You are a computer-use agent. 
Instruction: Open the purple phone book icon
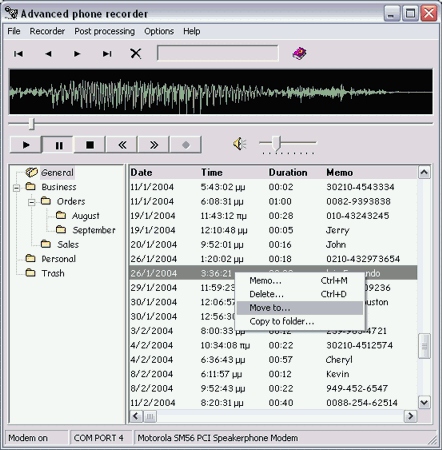299,53
